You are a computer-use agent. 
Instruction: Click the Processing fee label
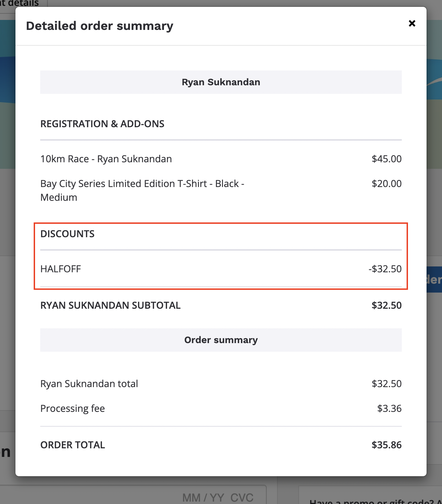point(73,408)
